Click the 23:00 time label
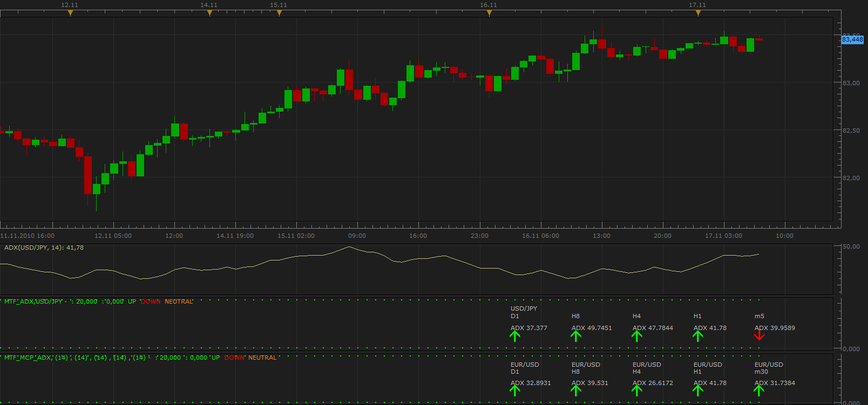The image size is (868, 405). [x=479, y=236]
